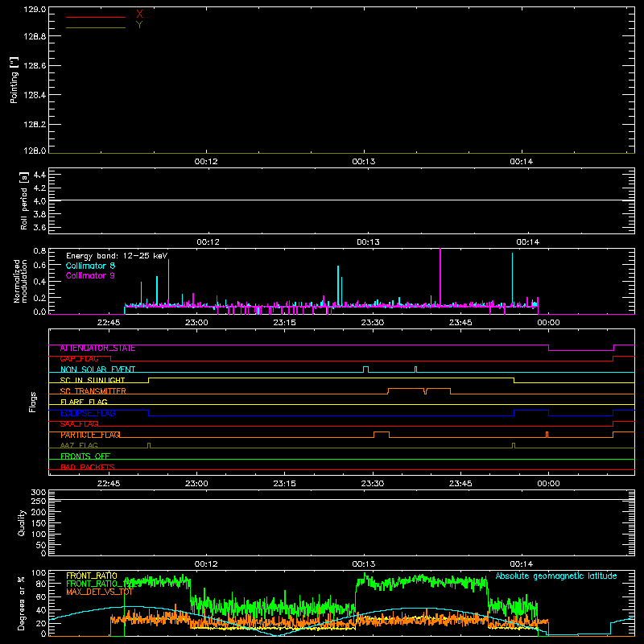Click the Normalized modulation axis title
644x644 pixels.
(20, 281)
